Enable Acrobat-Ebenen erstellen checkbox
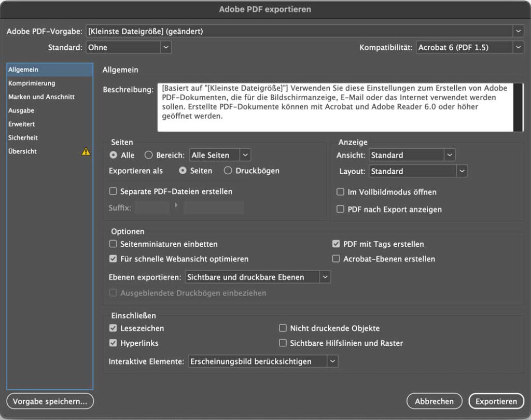This screenshot has height=420, width=531. click(x=336, y=259)
